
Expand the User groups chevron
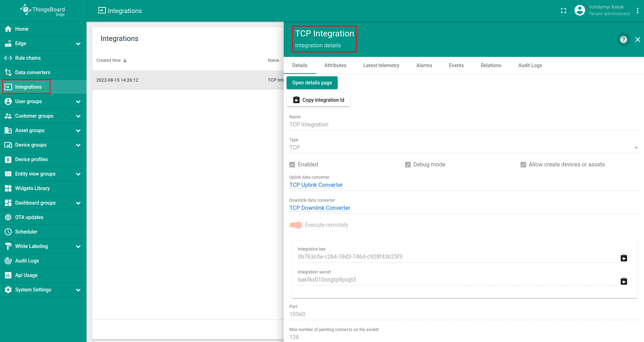[78, 102]
